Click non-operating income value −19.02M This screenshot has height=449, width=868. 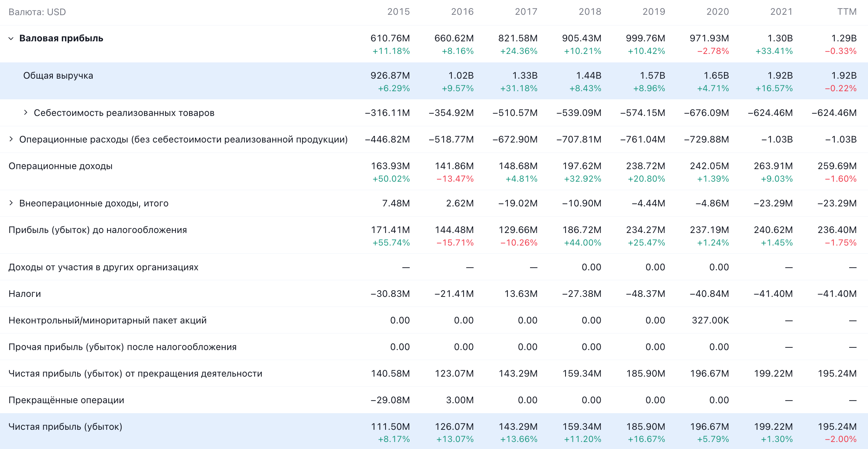click(x=518, y=203)
